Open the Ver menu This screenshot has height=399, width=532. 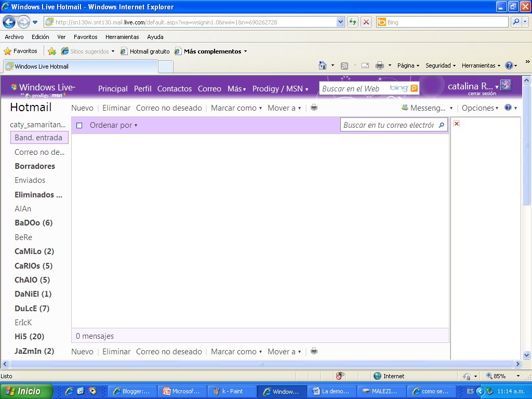coord(61,37)
